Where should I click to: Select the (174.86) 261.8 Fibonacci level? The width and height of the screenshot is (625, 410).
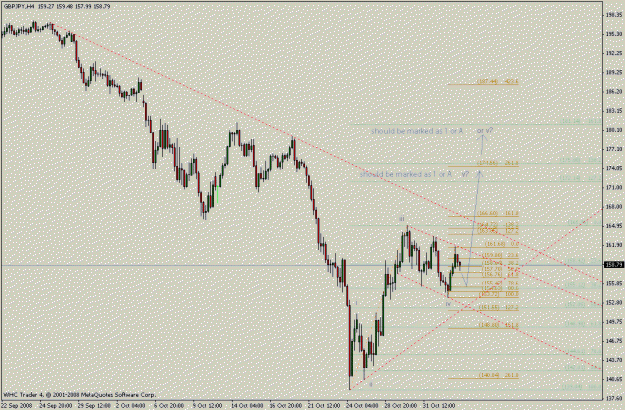tap(497, 163)
